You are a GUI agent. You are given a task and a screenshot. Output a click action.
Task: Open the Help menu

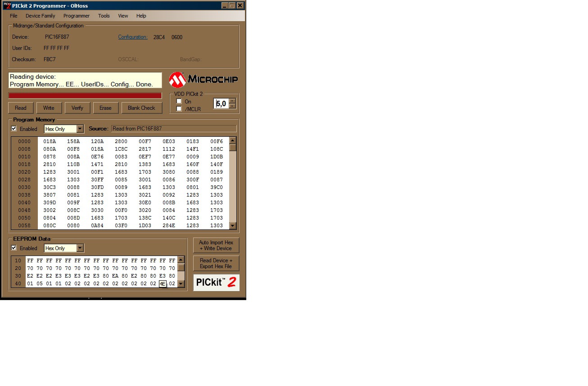tap(141, 16)
